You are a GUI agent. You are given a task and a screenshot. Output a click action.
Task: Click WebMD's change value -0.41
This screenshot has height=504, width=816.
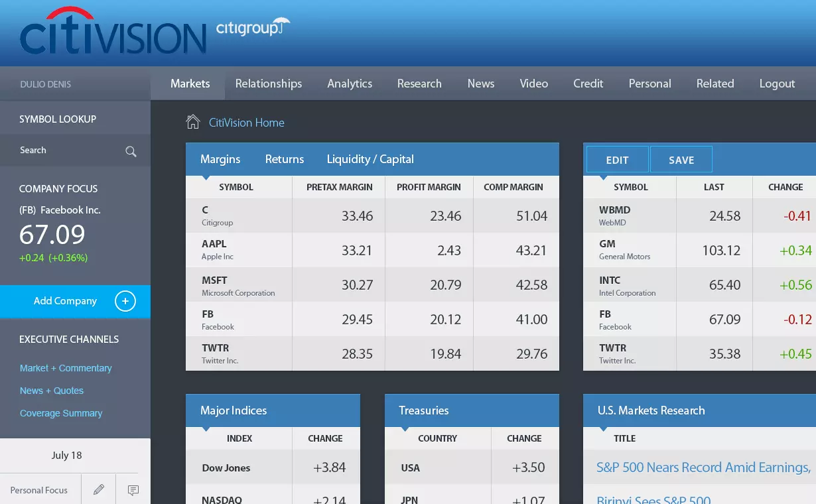(796, 216)
